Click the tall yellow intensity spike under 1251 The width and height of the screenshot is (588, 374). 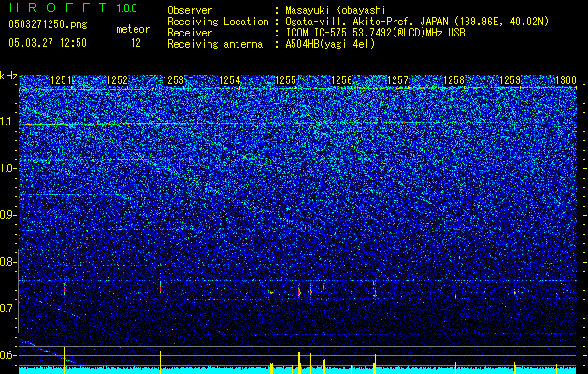[65, 360]
